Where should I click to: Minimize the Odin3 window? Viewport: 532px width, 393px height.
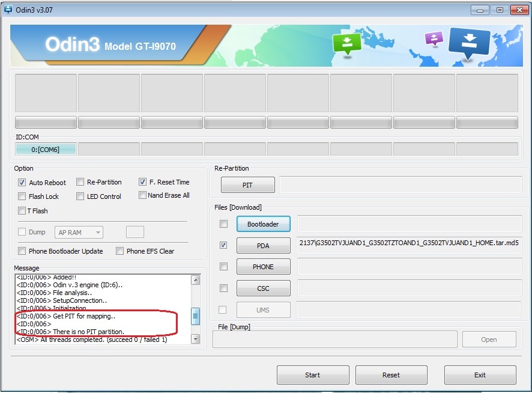(480, 10)
